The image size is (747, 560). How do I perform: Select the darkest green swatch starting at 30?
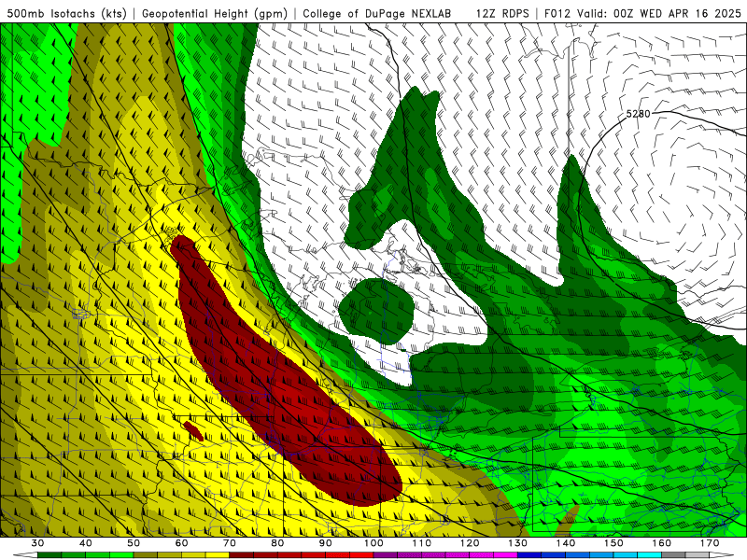point(49,555)
